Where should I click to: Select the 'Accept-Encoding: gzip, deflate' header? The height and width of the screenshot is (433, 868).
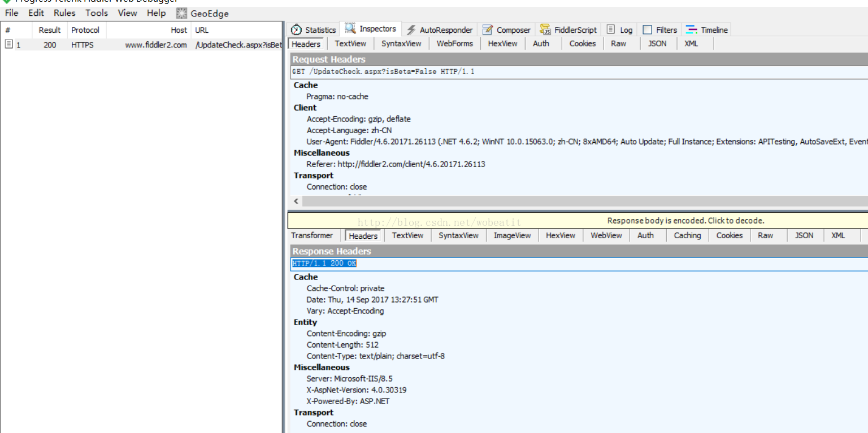(x=359, y=119)
